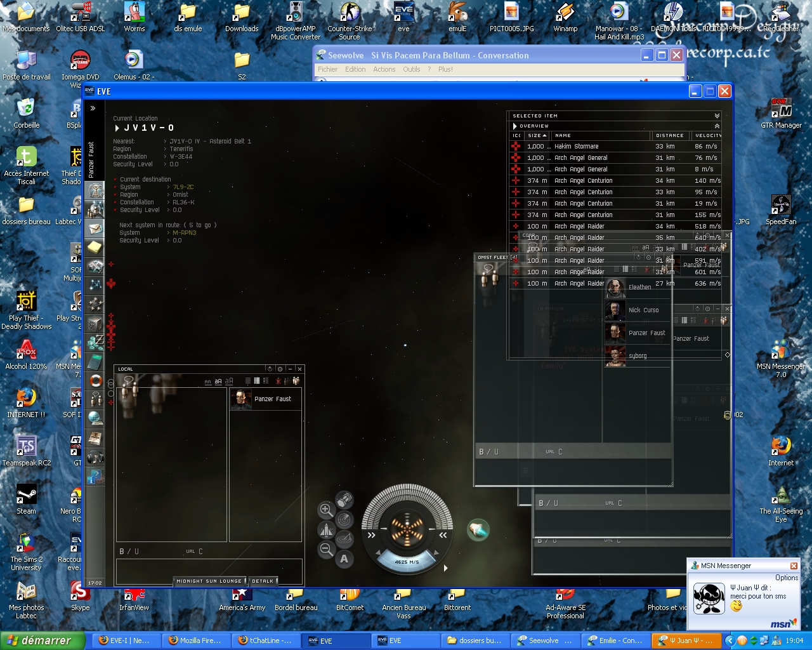Click Nick Curso in the fleet member list
Image resolution: width=812 pixels, height=650 pixels.
(x=638, y=310)
